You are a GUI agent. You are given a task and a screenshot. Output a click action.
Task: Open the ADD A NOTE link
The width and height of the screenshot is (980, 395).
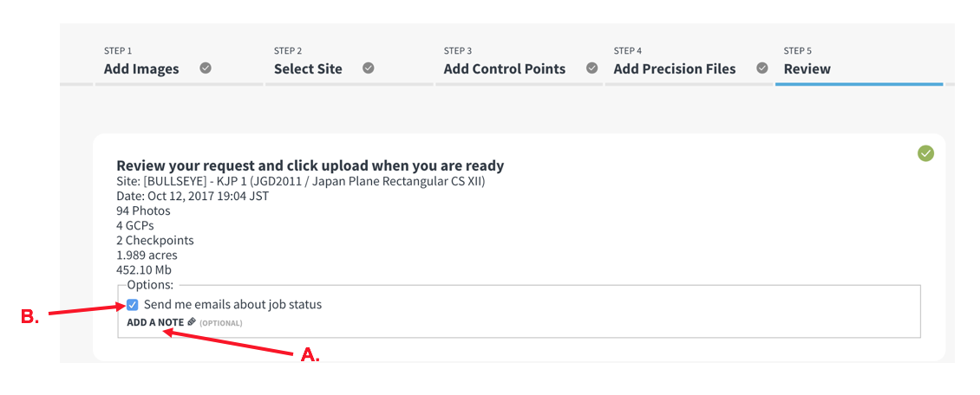pos(155,322)
